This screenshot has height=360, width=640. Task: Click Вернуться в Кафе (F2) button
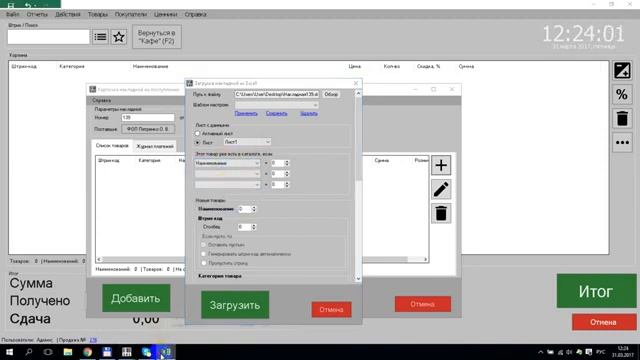(x=157, y=37)
